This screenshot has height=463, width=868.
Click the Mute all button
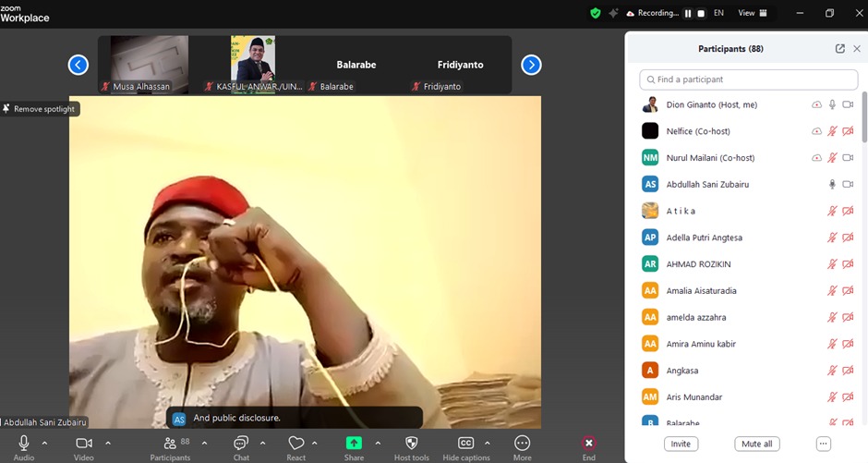[x=757, y=444]
